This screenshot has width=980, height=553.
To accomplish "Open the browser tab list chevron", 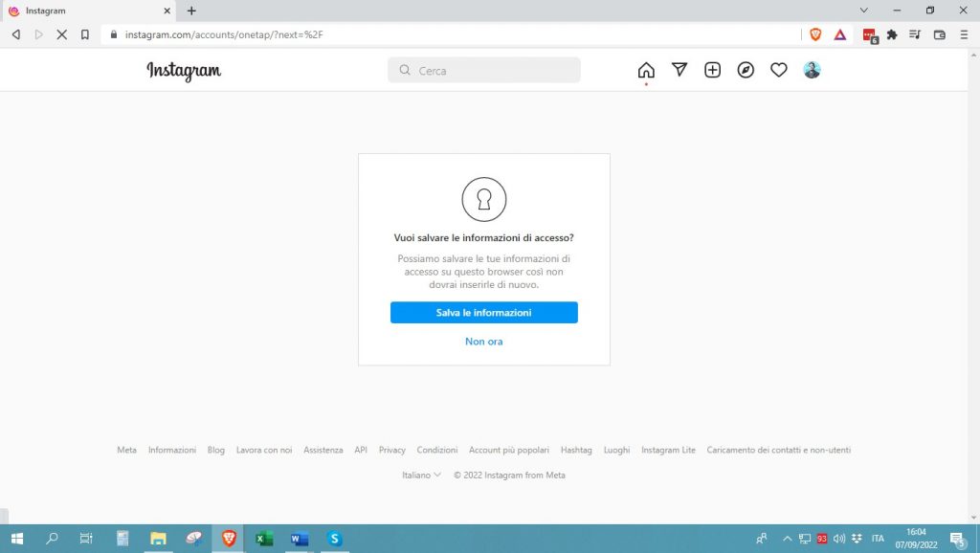I will pyautogui.click(x=863, y=11).
